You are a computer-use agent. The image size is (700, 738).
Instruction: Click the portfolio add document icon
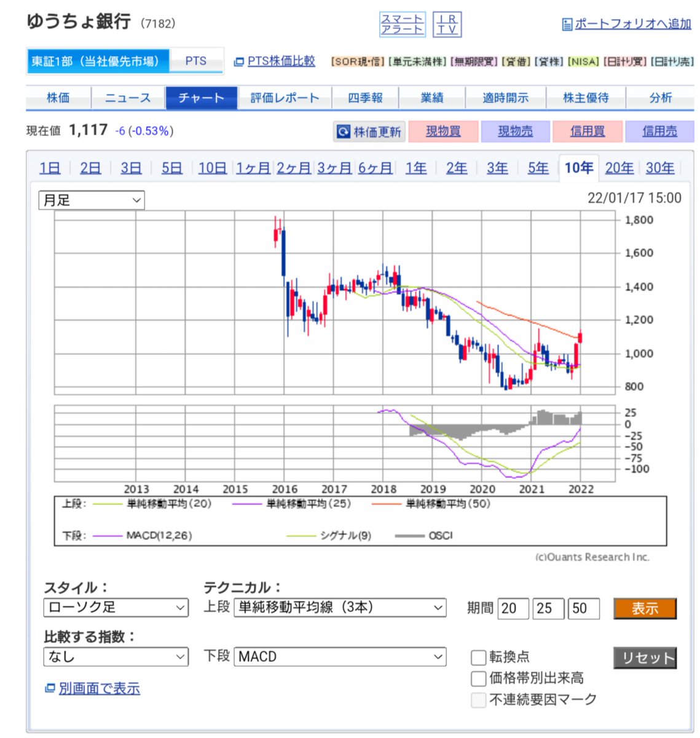tap(567, 25)
